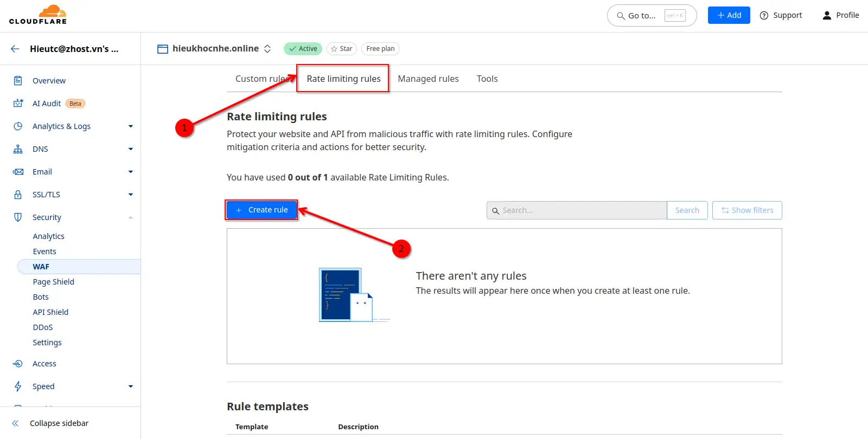Click the blue Add button
The image size is (868, 439).
pos(729,15)
